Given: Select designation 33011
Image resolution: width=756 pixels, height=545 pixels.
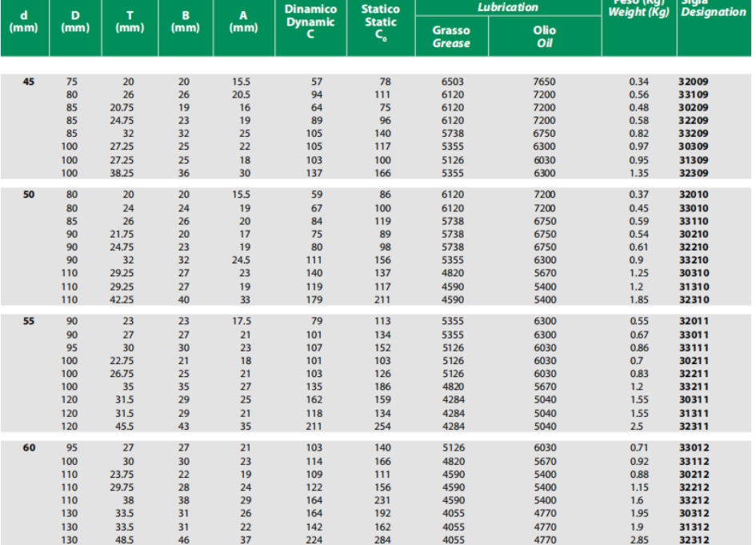Looking at the screenshot, I should [694, 335].
